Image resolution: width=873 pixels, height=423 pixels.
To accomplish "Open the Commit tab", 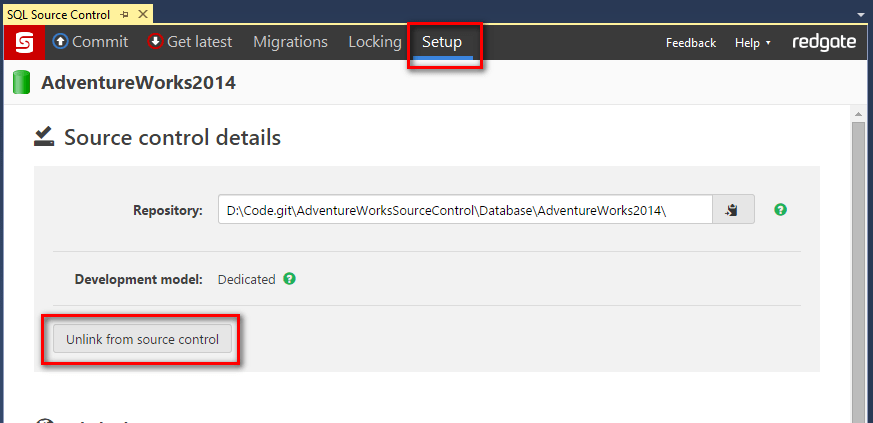I will coord(91,42).
